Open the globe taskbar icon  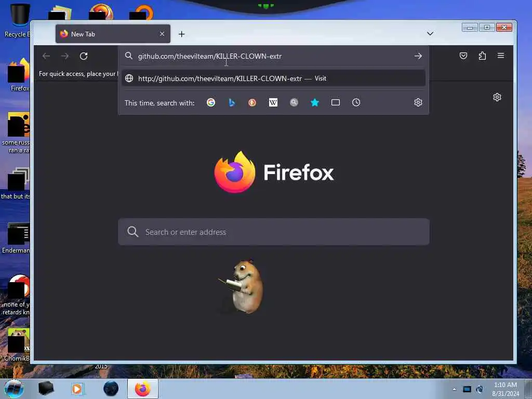point(111,389)
